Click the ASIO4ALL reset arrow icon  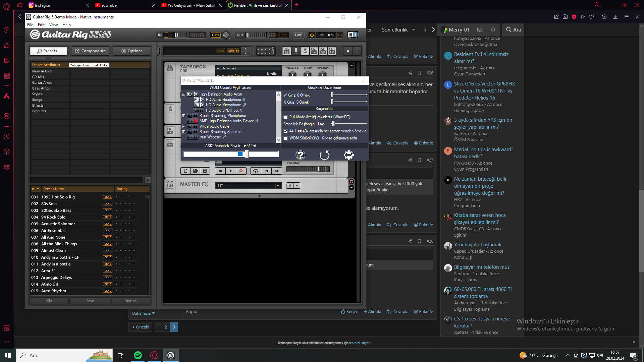(x=324, y=155)
